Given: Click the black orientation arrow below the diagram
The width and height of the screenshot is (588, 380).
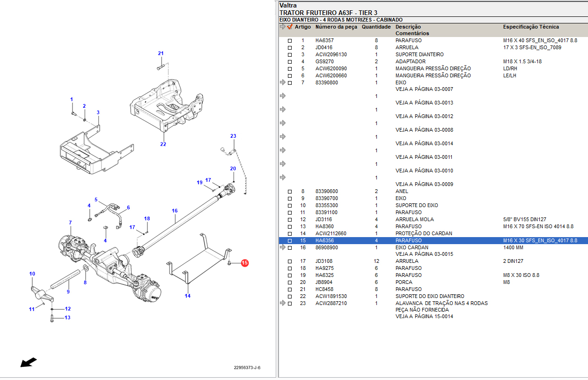Looking at the screenshot, I should [29, 362].
